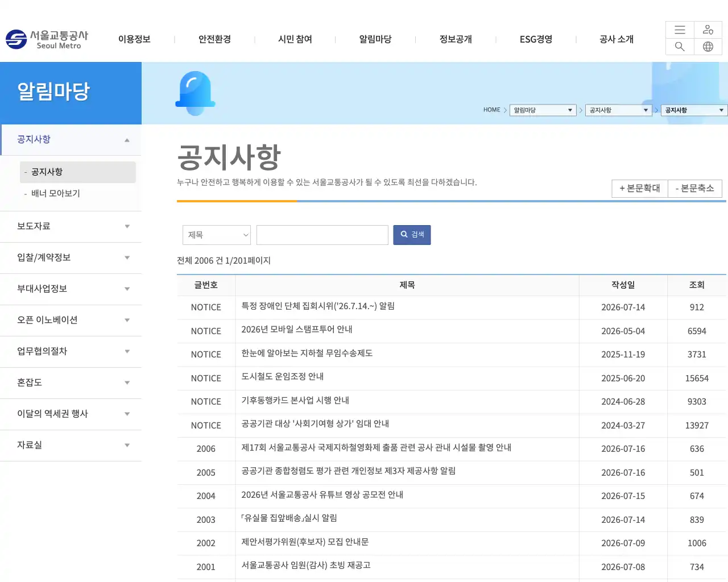The width and height of the screenshot is (728, 582).
Task: Click 작성일 column header
Action: (623, 285)
